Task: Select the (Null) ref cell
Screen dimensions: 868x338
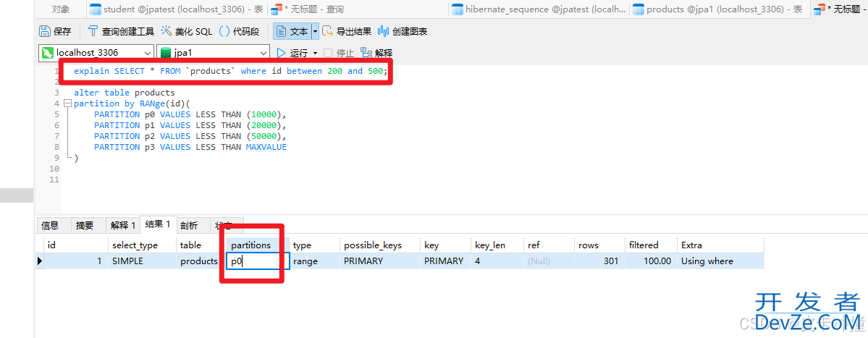Action: click(549, 261)
